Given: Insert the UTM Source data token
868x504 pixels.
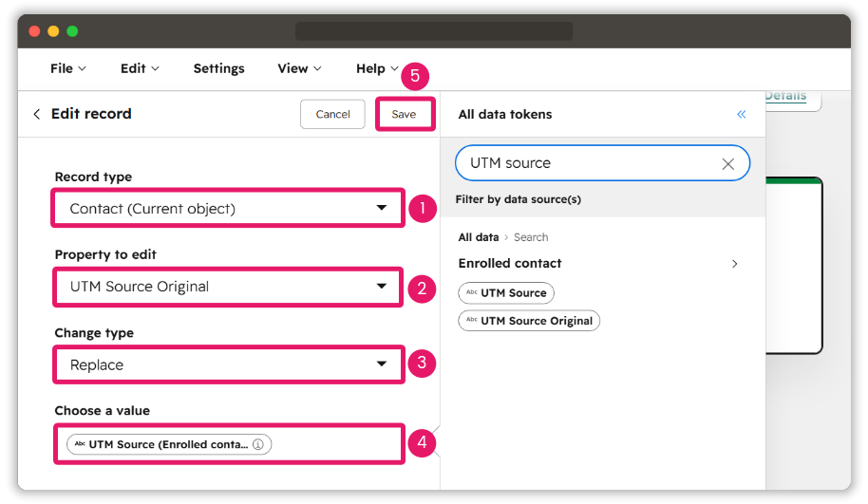Looking at the screenshot, I should pos(506,292).
